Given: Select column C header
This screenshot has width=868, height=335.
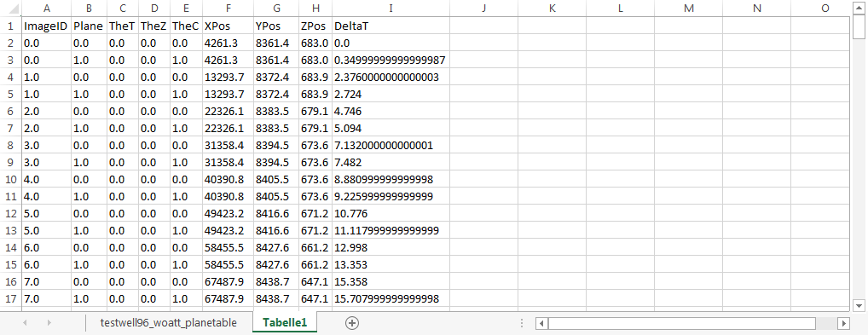Looking at the screenshot, I should 122,9.
